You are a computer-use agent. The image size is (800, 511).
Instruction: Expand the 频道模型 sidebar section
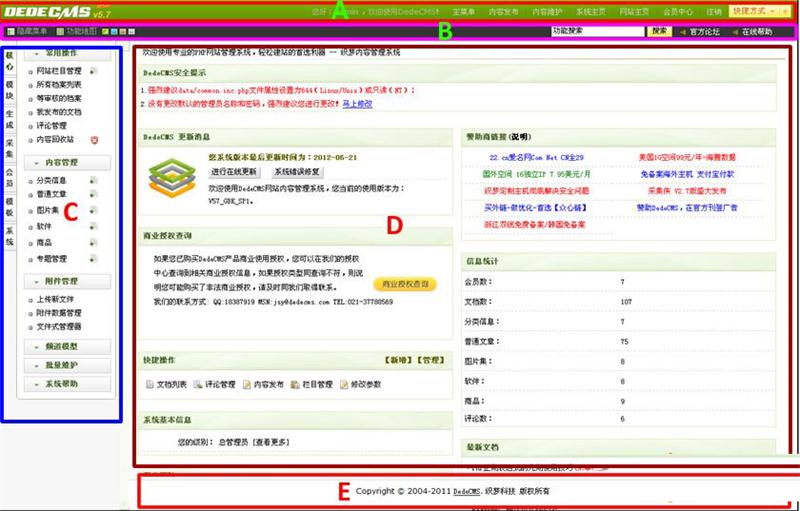62,346
